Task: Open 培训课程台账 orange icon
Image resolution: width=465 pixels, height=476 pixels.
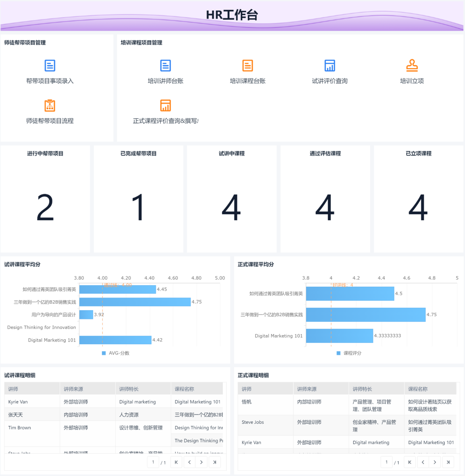Action: 248,65
